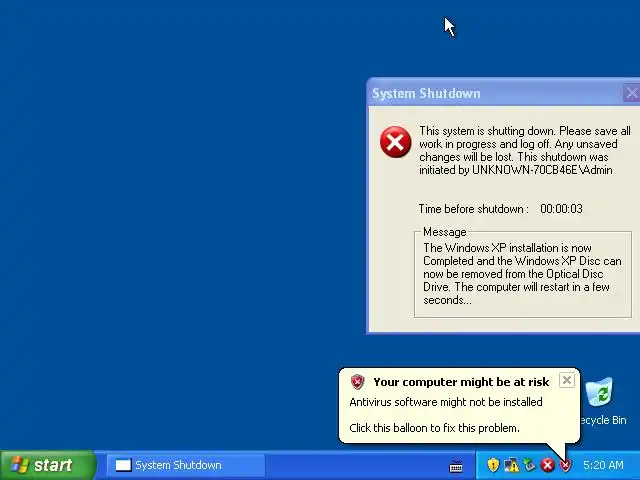Open the Start menu

tap(47, 465)
